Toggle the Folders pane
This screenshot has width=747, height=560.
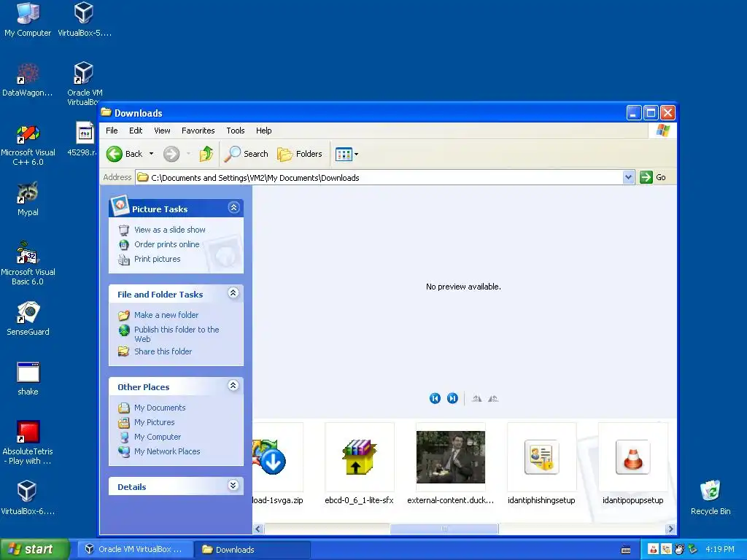pyautogui.click(x=300, y=154)
